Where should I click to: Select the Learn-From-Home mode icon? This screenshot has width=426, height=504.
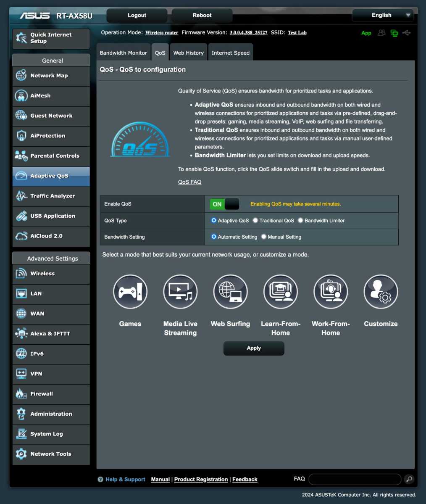281,292
